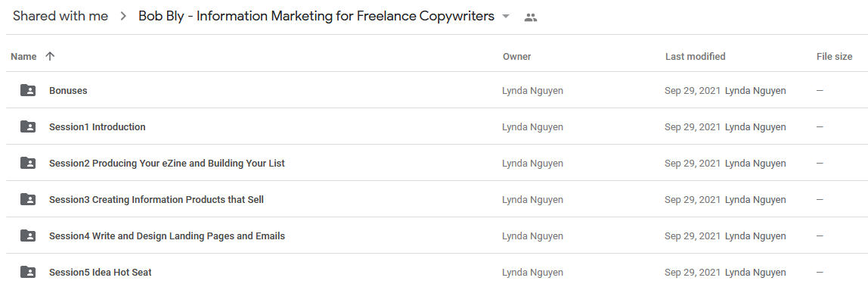Click the breadcrumb chevron separator
The width and height of the screenshot is (868, 287).
coord(123,17)
